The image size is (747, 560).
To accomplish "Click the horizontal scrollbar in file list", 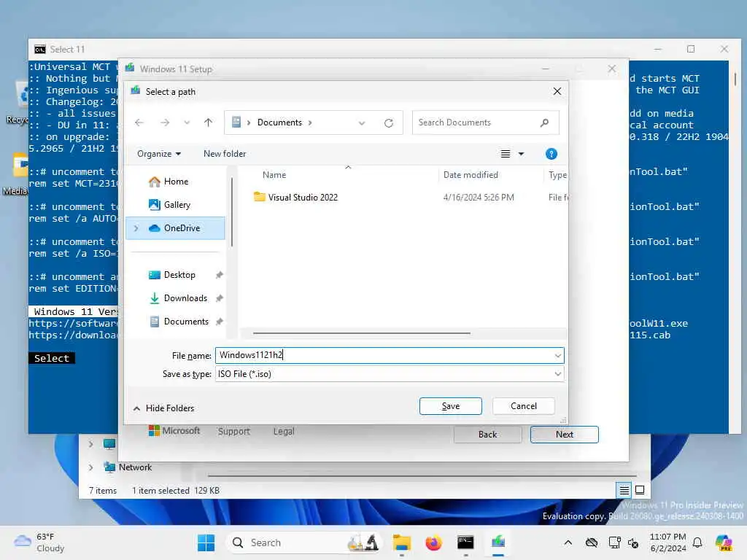I will coord(362,332).
